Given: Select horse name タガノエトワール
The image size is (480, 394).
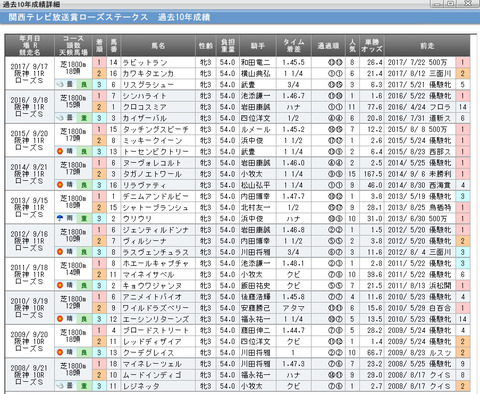Looking at the screenshot, I should click(152, 174).
